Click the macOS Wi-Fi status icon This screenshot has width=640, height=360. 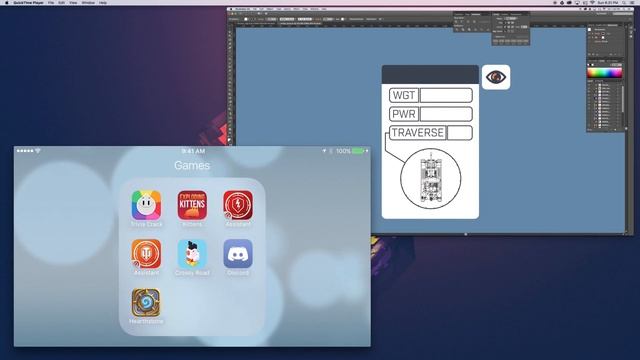[x=592, y=2]
